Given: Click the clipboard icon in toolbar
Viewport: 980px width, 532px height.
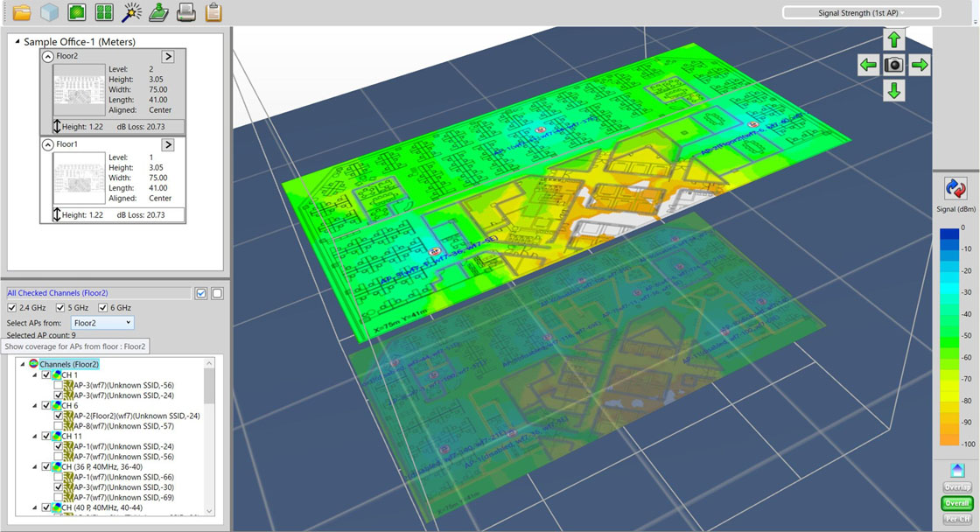Looking at the screenshot, I should [x=213, y=12].
